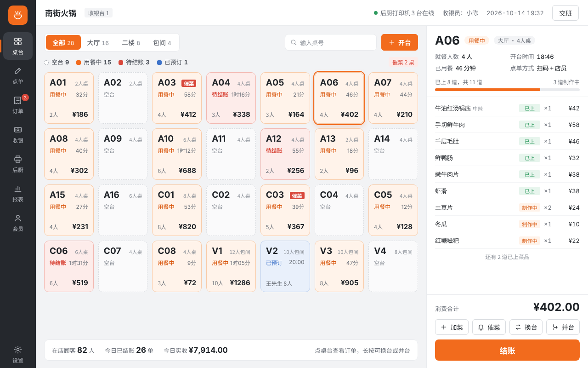Click the 红糖糍粑 order row
The height and width of the screenshot is (368, 588).
(507, 241)
